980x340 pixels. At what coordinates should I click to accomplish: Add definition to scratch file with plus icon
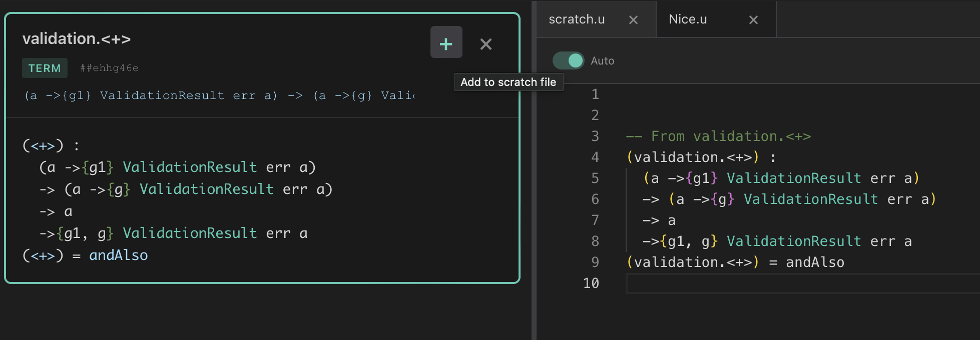(446, 42)
